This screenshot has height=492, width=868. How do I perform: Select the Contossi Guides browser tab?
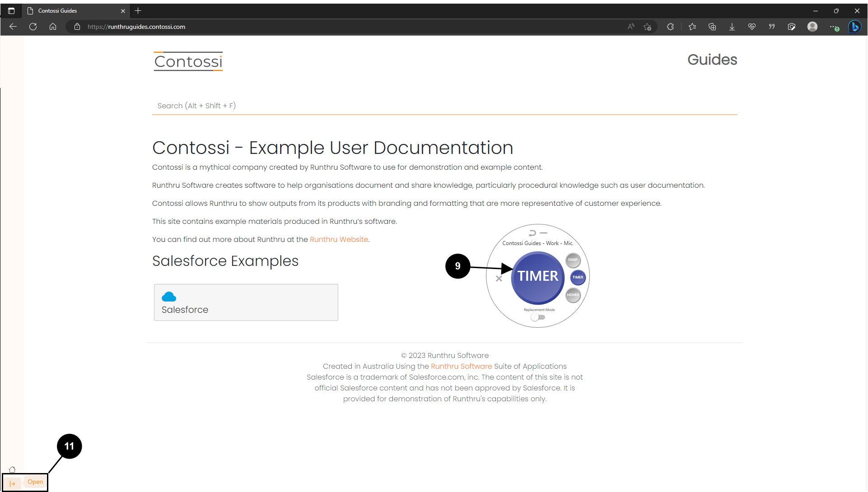(72, 11)
